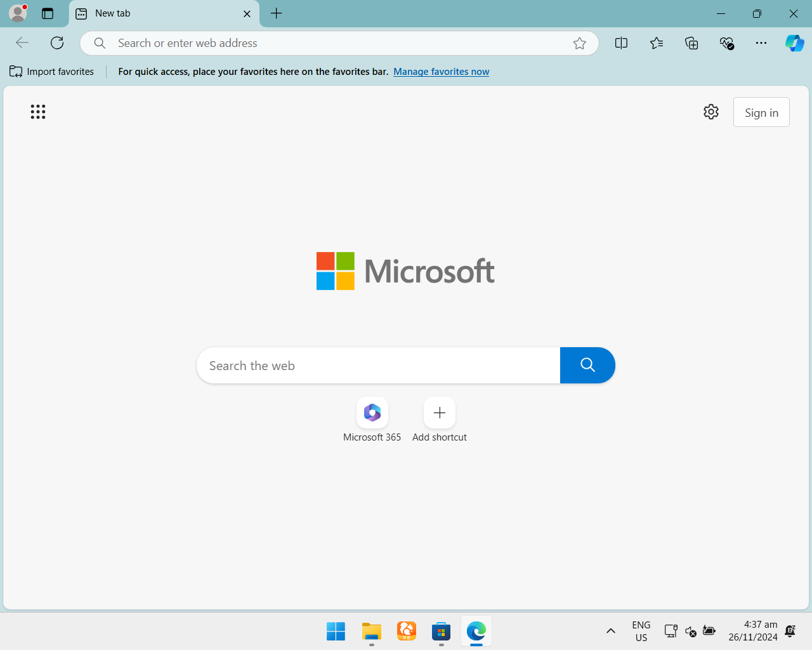Close the New tab tab

point(247,13)
